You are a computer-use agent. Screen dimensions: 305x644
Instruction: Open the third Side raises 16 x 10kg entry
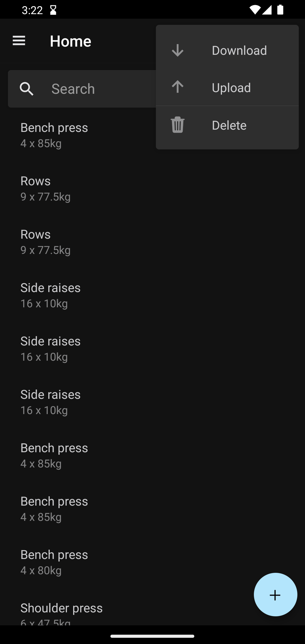[x=50, y=402]
